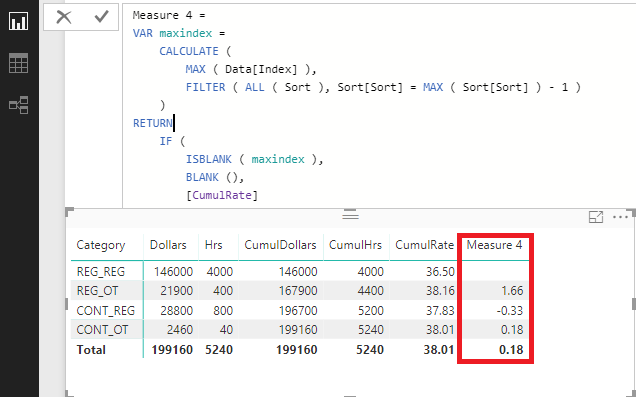Click the bold Total CumulRate 38.01
The image size is (636, 398).
(x=439, y=350)
